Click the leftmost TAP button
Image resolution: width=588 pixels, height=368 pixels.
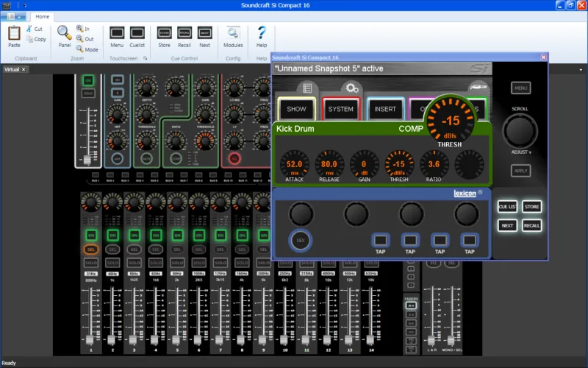[381, 240]
